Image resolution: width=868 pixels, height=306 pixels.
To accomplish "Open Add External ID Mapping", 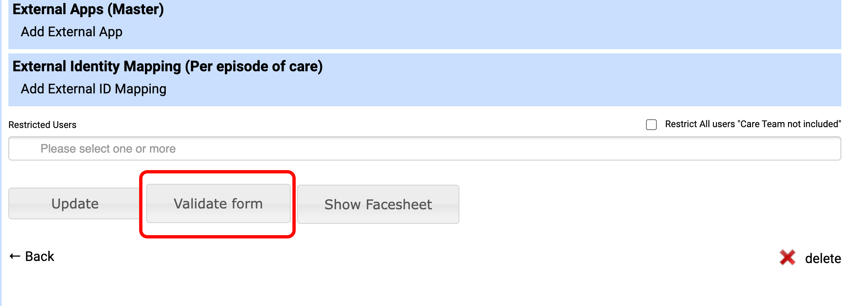I will pos(94,89).
